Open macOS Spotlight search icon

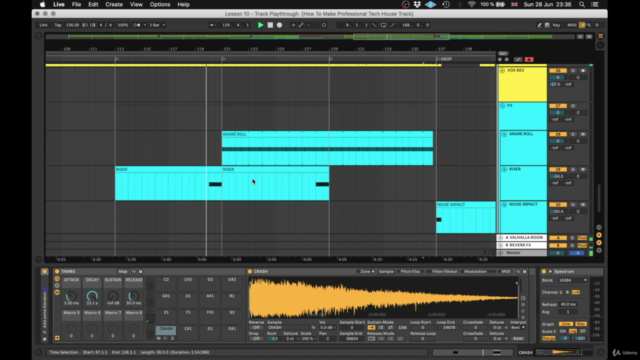[582, 4]
